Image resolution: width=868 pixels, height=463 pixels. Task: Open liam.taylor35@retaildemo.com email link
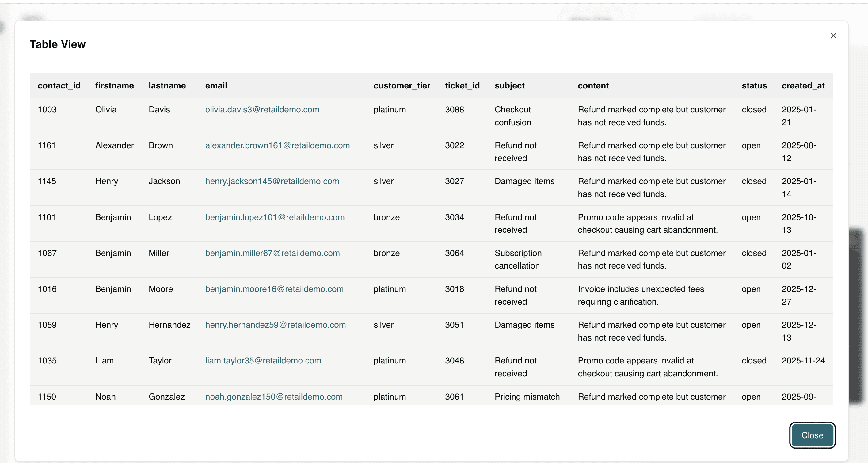point(263,361)
